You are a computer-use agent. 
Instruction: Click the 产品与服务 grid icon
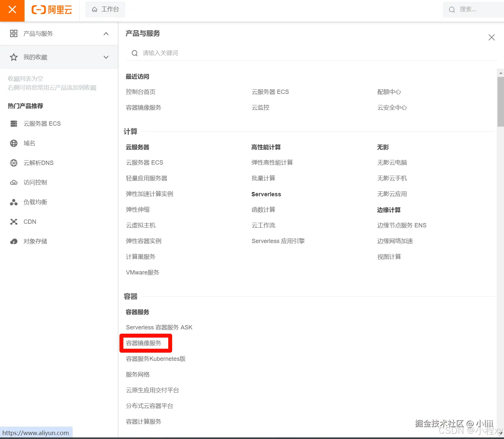[13, 33]
